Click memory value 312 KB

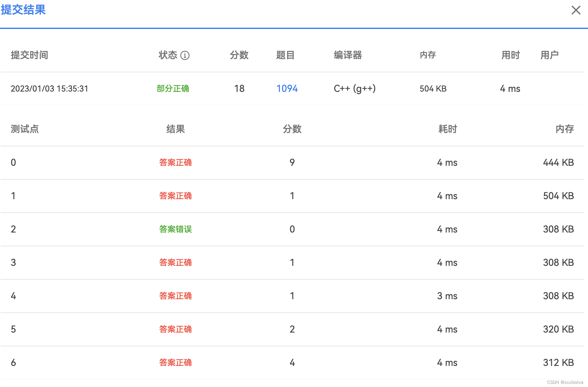coord(558,363)
